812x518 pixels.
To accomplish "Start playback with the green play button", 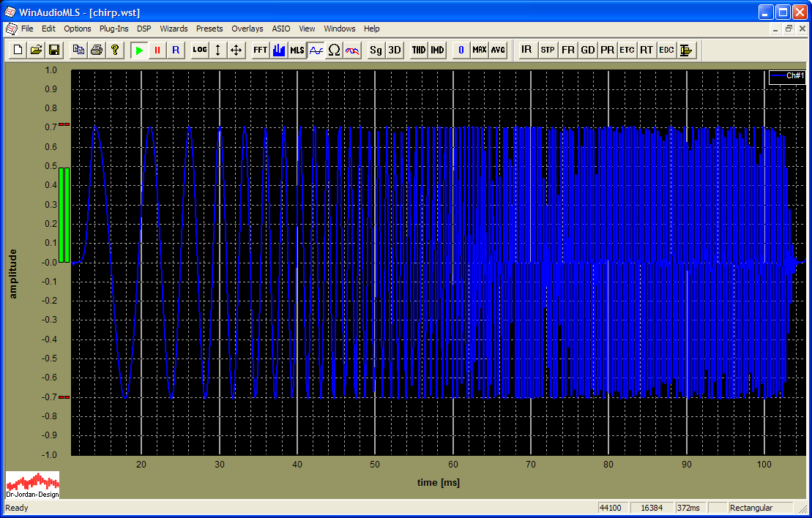I will 139,50.
